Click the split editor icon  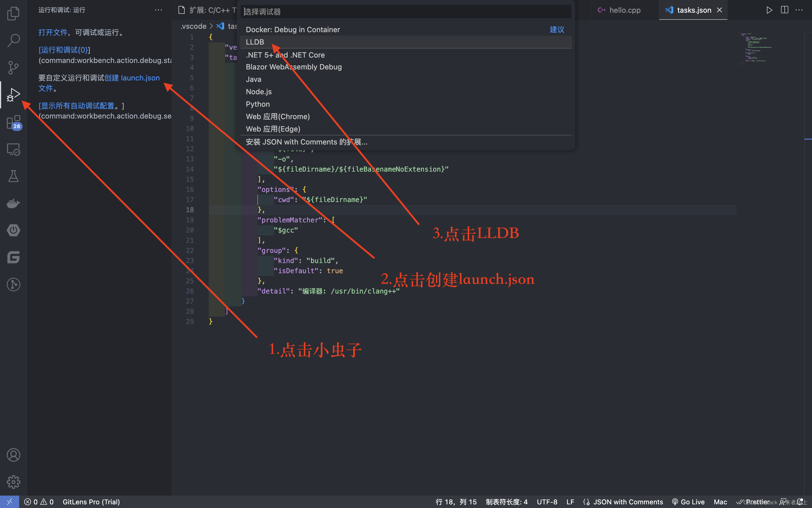784,10
